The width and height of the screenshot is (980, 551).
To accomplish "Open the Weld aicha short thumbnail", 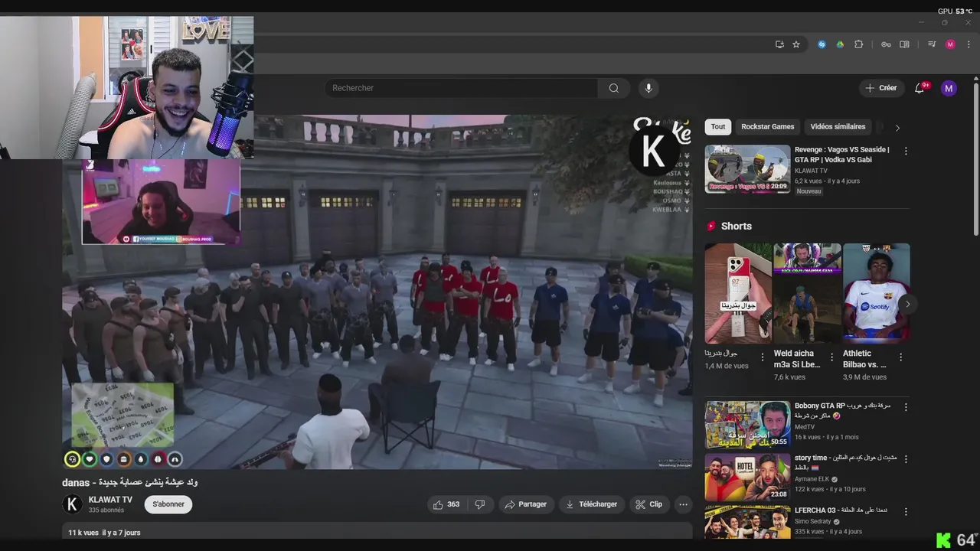I will pyautogui.click(x=807, y=294).
